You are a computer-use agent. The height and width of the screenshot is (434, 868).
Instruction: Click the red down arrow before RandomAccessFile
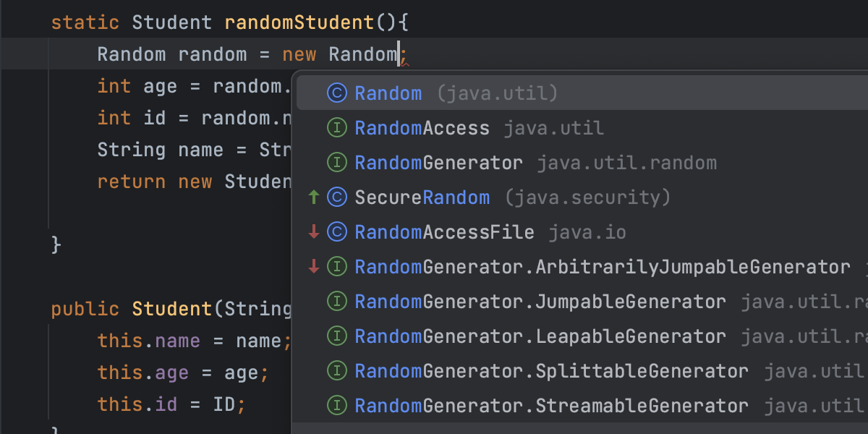coord(314,231)
